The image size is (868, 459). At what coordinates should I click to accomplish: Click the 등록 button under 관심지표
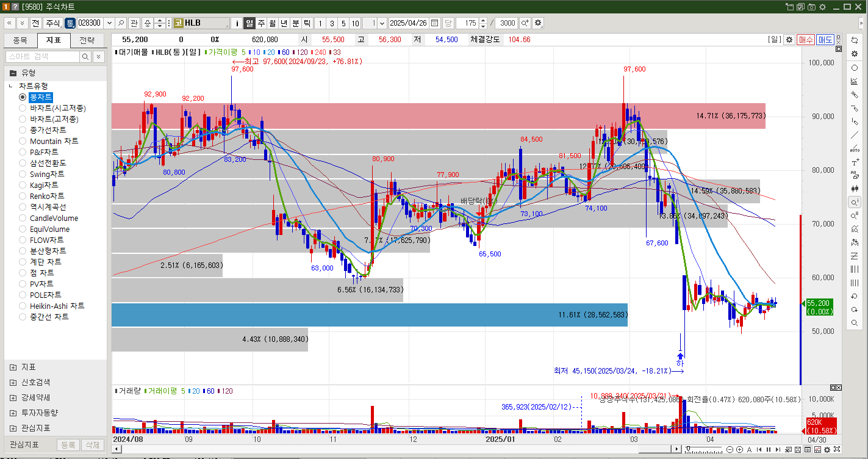point(68,445)
